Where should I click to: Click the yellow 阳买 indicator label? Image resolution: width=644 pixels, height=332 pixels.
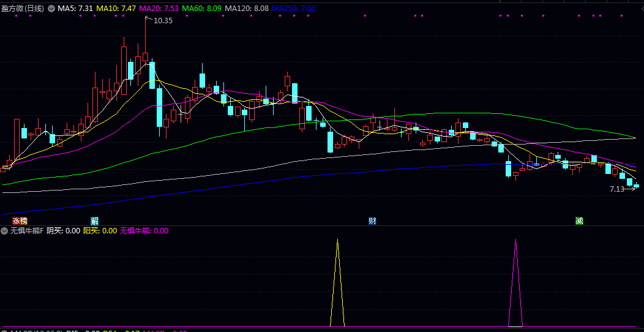click(x=100, y=231)
